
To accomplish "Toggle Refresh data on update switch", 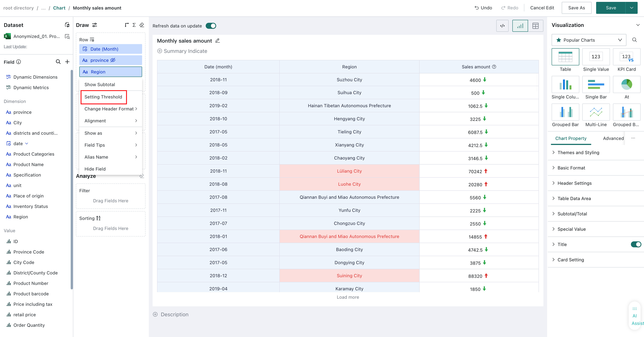I will (x=211, y=26).
